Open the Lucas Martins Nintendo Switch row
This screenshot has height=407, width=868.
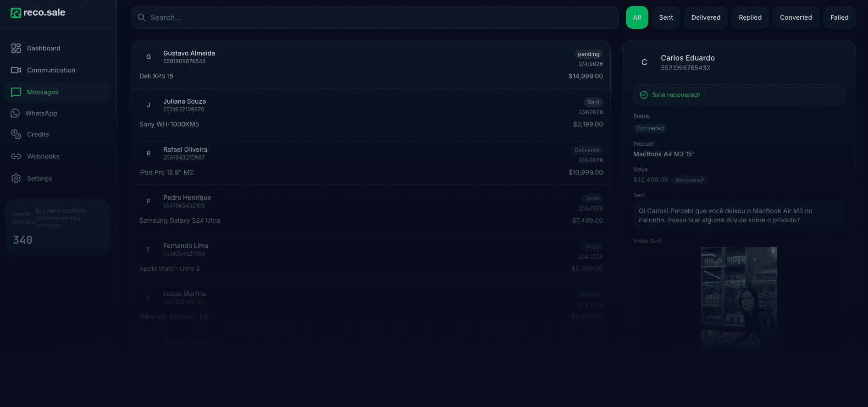(x=371, y=305)
